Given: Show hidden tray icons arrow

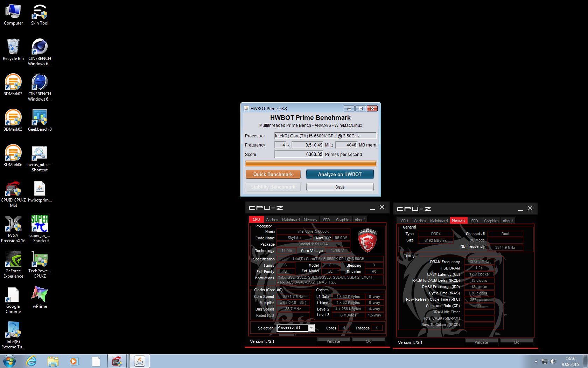Looking at the screenshot, I should 536,361.
